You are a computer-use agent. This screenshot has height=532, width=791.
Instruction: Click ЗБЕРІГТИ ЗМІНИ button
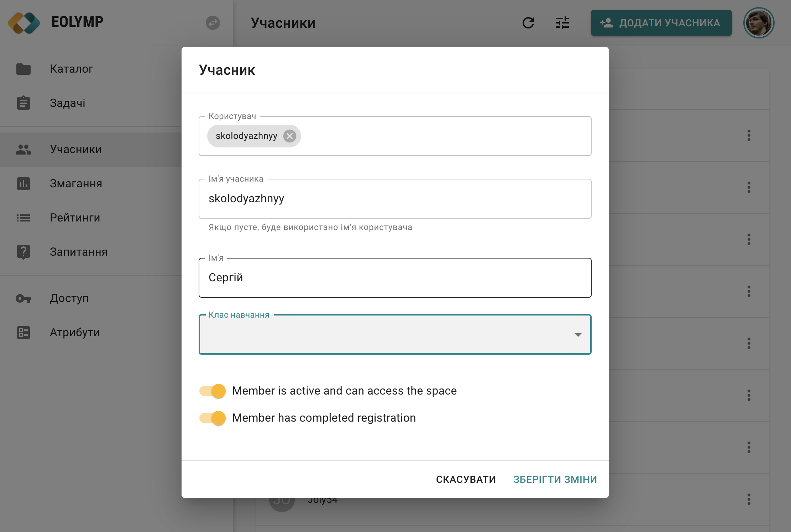(x=555, y=480)
